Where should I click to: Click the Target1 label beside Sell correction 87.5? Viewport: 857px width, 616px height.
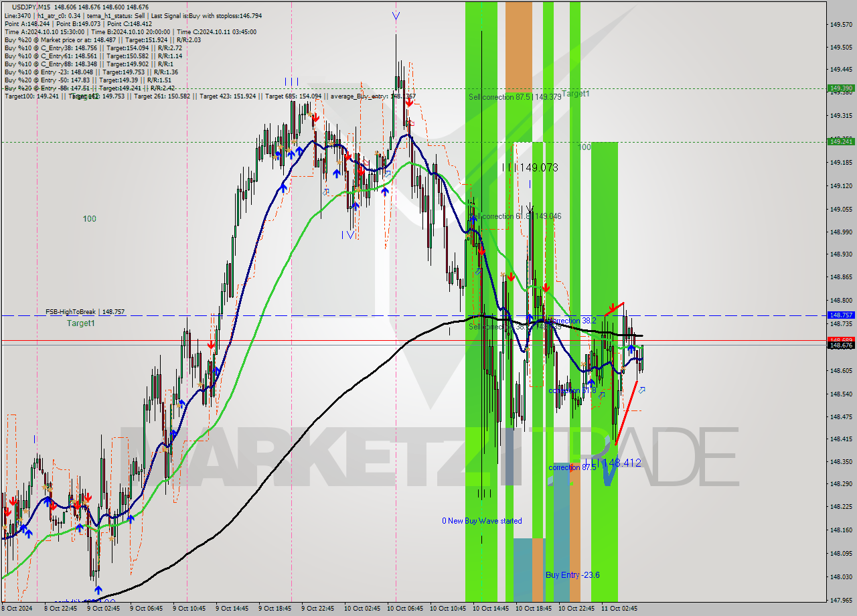[x=576, y=94]
